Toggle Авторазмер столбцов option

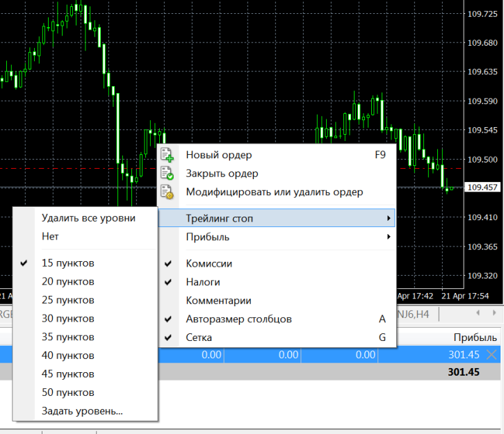tap(238, 319)
